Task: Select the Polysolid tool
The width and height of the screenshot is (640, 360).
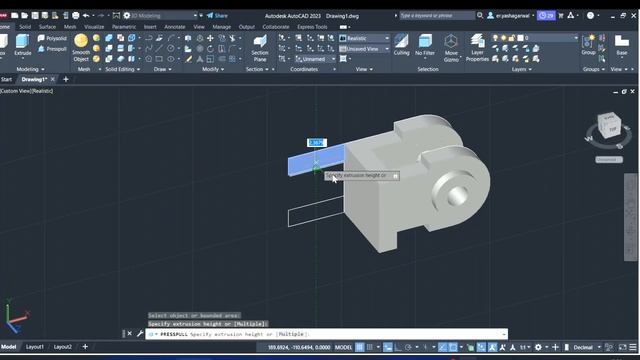Action: (52, 38)
